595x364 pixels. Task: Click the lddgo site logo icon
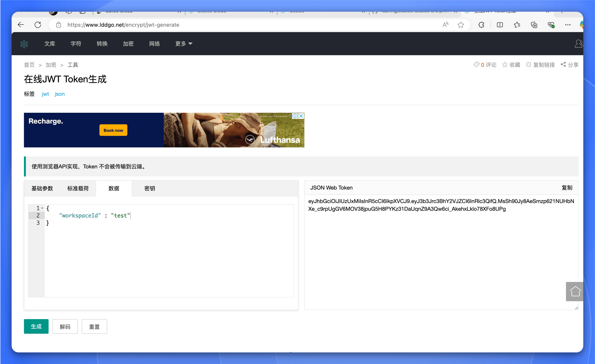(x=24, y=44)
